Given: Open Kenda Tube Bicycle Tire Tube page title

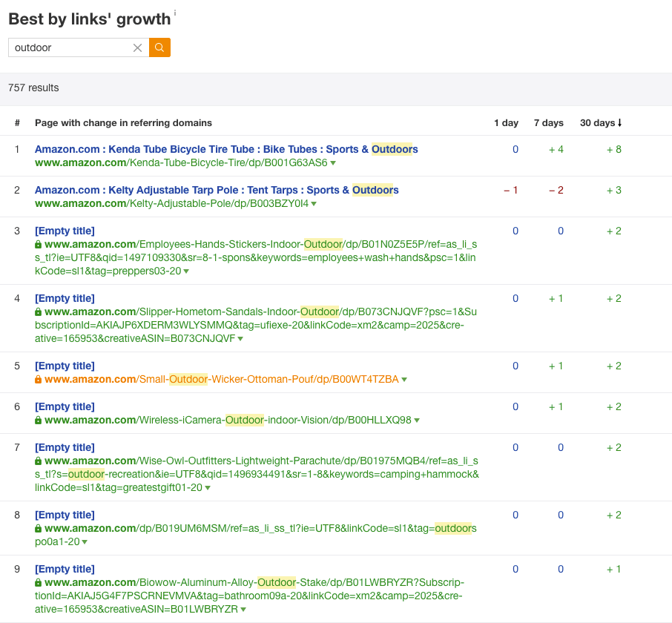Looking at the screenshot, I should 226,149.
